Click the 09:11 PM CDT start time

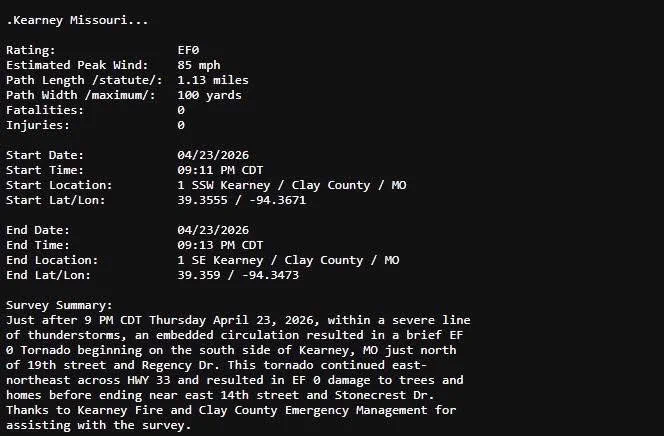pos(220,170)
